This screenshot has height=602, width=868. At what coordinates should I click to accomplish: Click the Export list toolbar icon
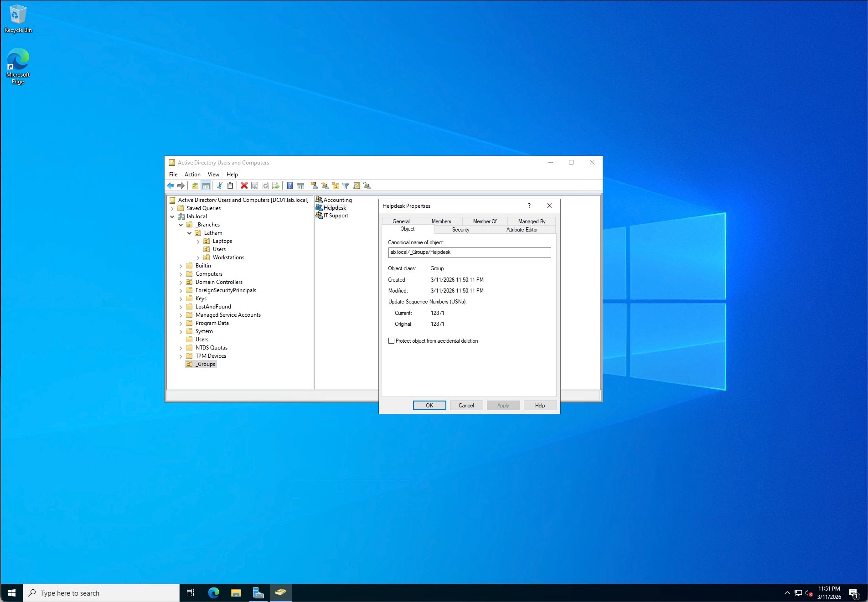276,185
